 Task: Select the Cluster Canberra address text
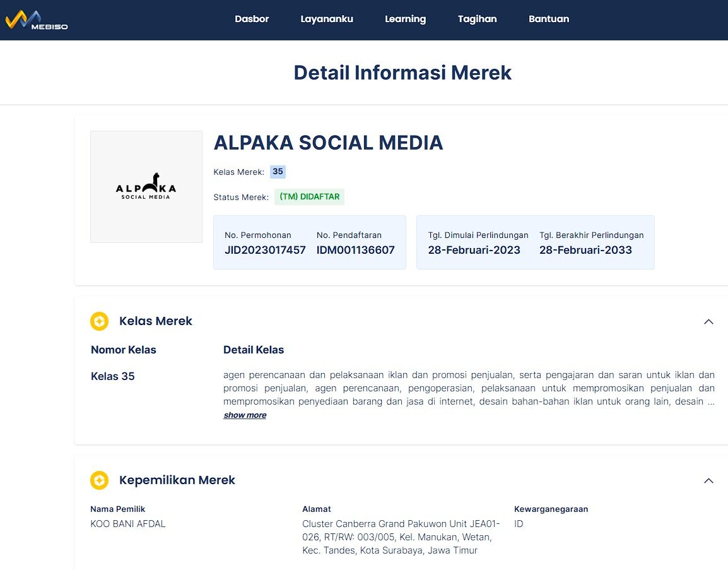pyautogui.click(x=401, y=537)
